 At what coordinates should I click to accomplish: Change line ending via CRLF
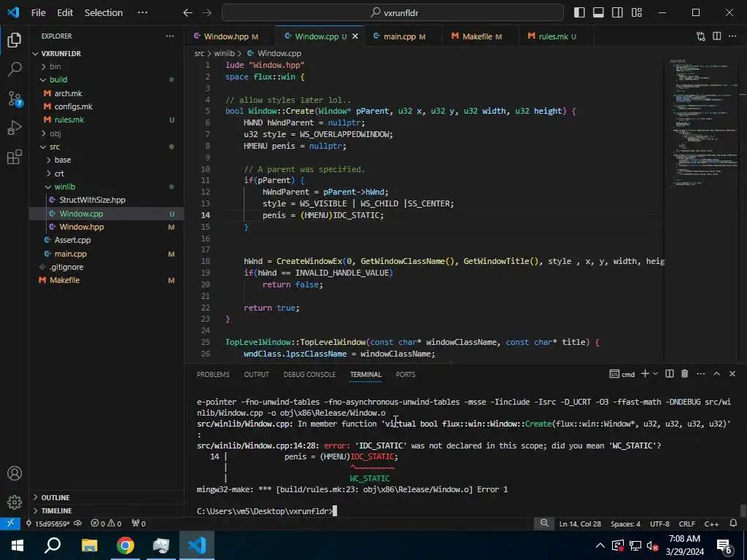click(x=686, y=524)
